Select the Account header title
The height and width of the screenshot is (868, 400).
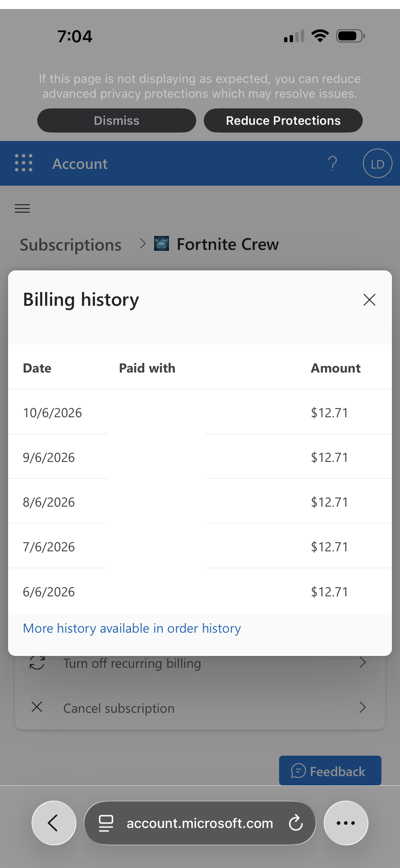[x=80, y=164]
